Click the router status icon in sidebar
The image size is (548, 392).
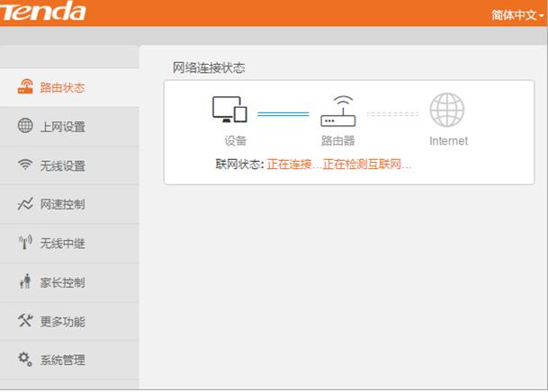[25, 86]
